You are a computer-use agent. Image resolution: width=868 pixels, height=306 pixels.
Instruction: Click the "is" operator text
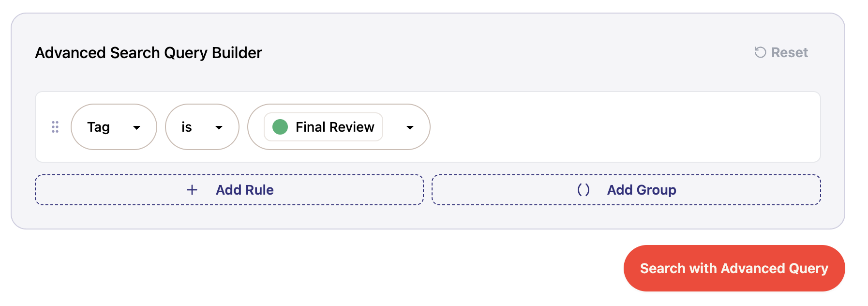click(x=187, y=127)
